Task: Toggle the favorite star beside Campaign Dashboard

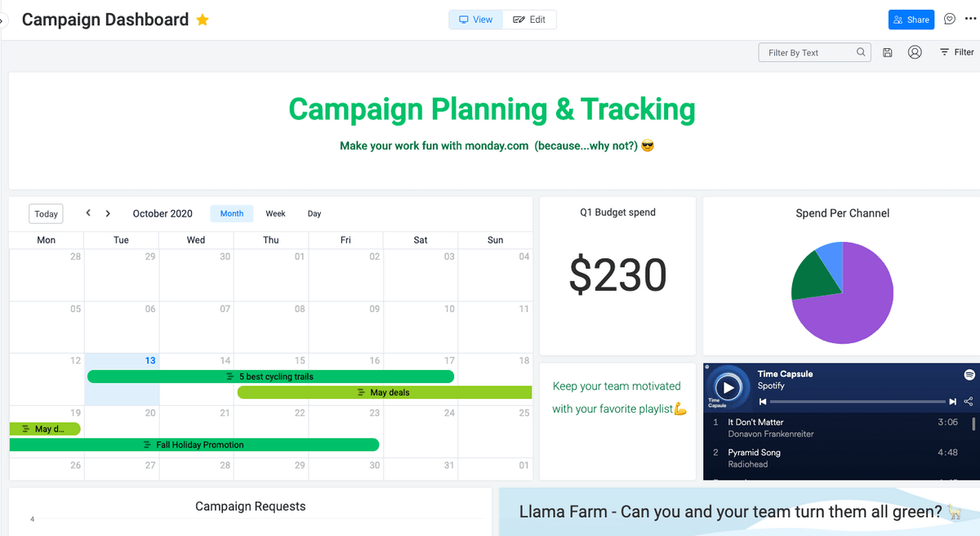Action: pos(203,20)
